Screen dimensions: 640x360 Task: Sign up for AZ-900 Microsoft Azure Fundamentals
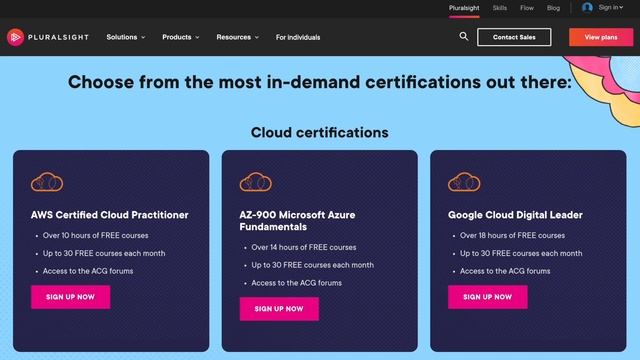pos(279,309)
